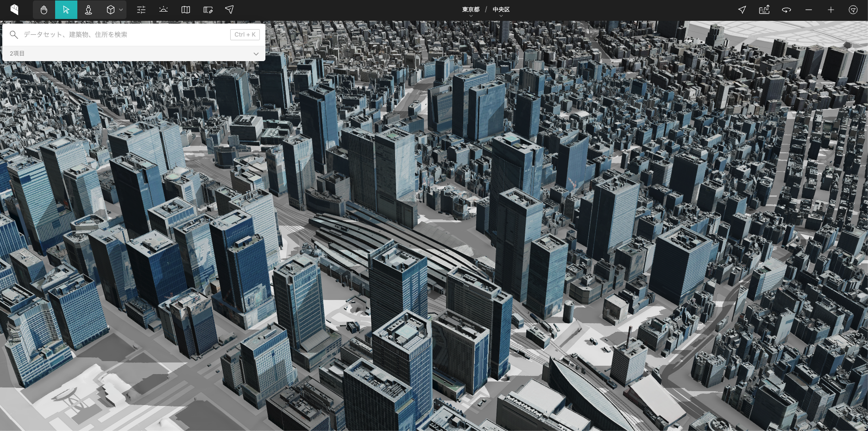
Task: Click the circled compass icon
Action: pos(853,10)
